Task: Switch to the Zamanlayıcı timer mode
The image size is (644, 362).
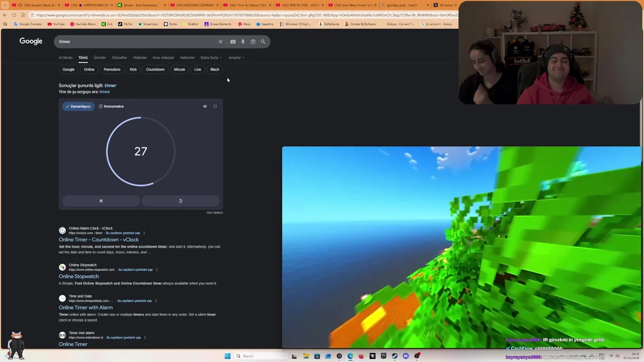Action: point(78,107)
